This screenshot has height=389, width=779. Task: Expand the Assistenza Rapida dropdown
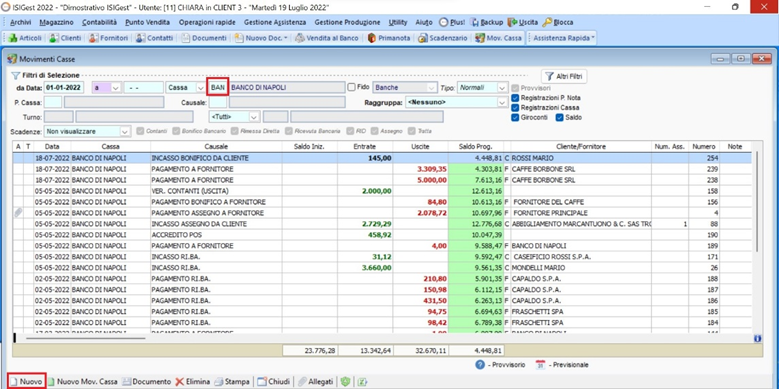point(563,38)
